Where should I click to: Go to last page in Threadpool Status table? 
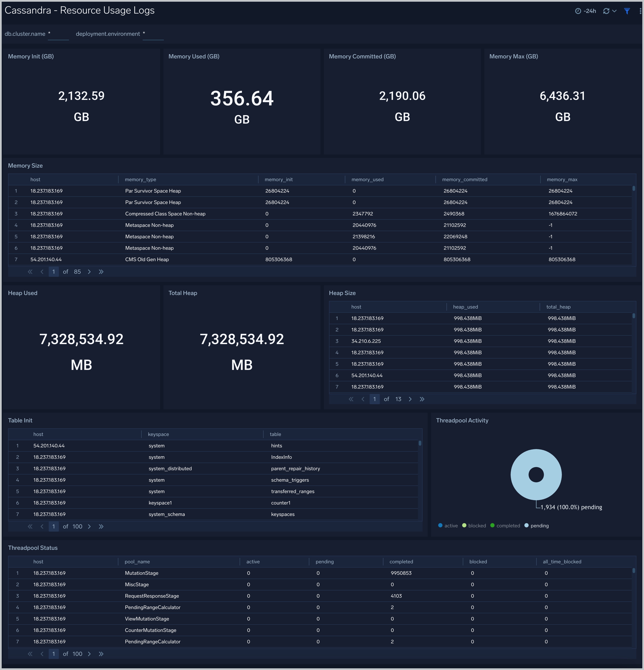(x=101, y=654)
